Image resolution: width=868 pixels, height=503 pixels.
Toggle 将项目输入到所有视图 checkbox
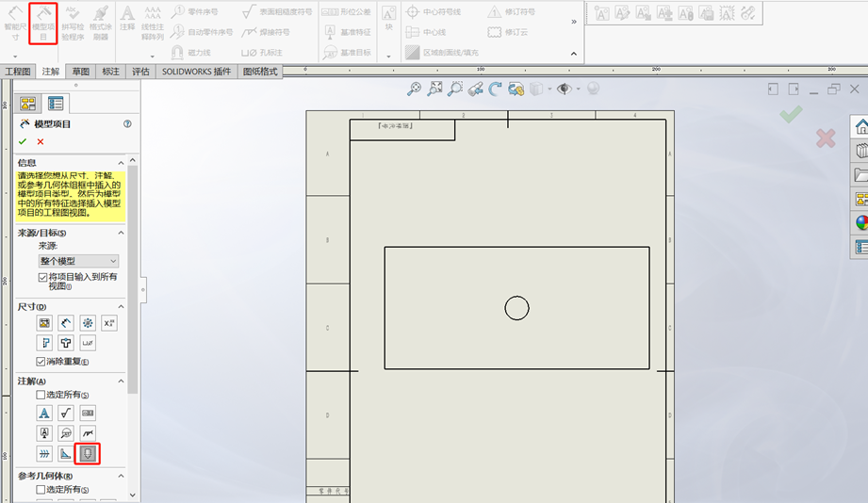point(42,277)
